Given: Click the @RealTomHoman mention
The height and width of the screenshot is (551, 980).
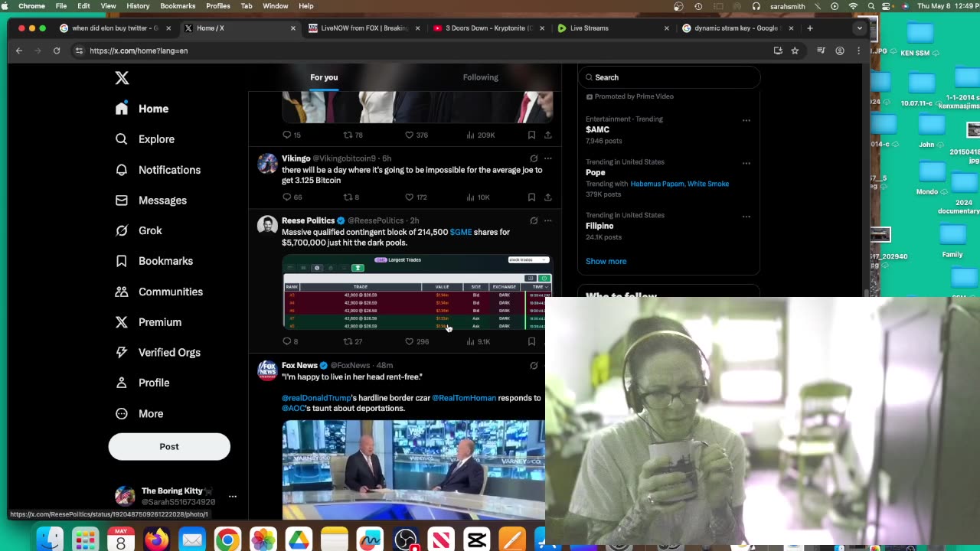Looking at the screenshot, I should pyautogui.click(x=464, y=398).
